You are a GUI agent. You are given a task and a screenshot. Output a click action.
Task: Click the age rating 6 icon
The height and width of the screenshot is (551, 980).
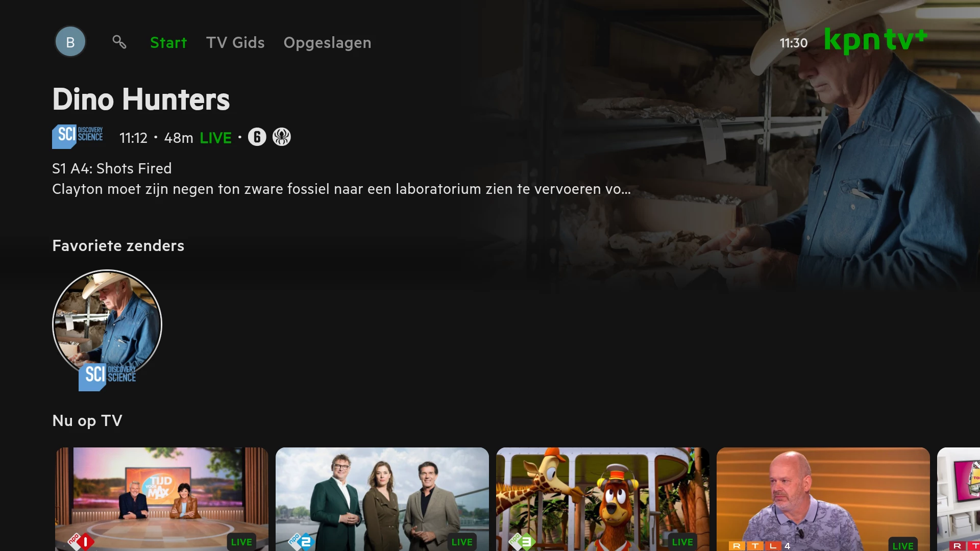click(x=257, y=137)
